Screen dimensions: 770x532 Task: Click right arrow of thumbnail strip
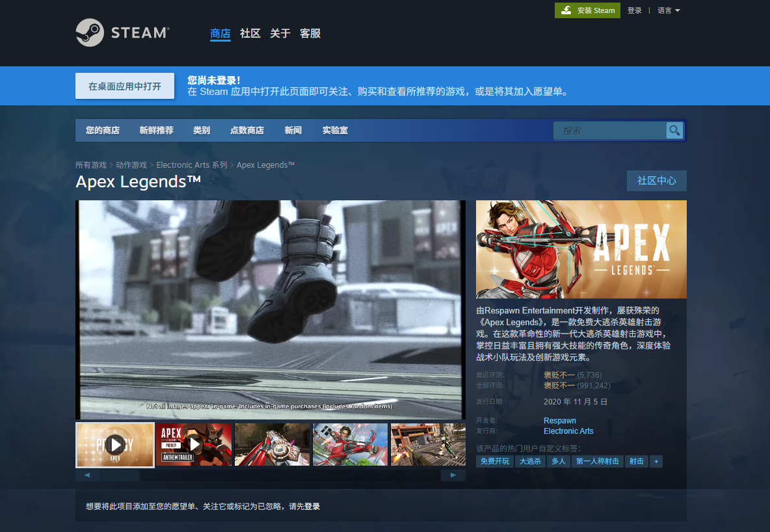tap(453, 475)
